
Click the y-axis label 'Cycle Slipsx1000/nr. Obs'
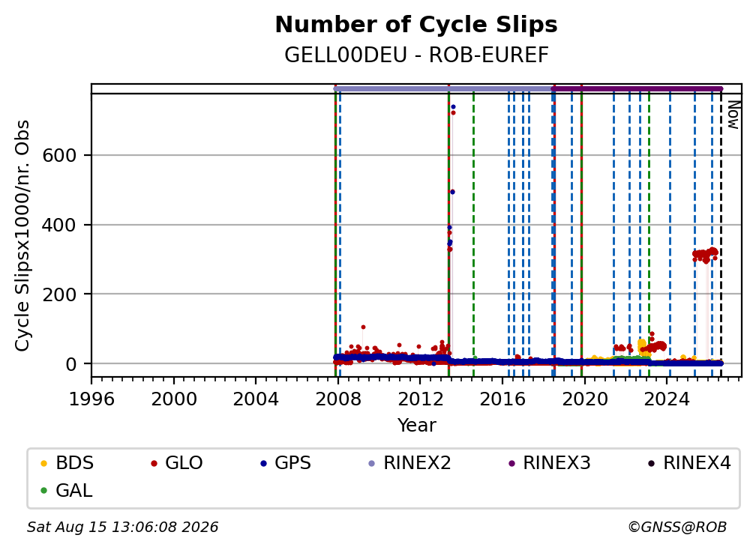coord(22,236)
